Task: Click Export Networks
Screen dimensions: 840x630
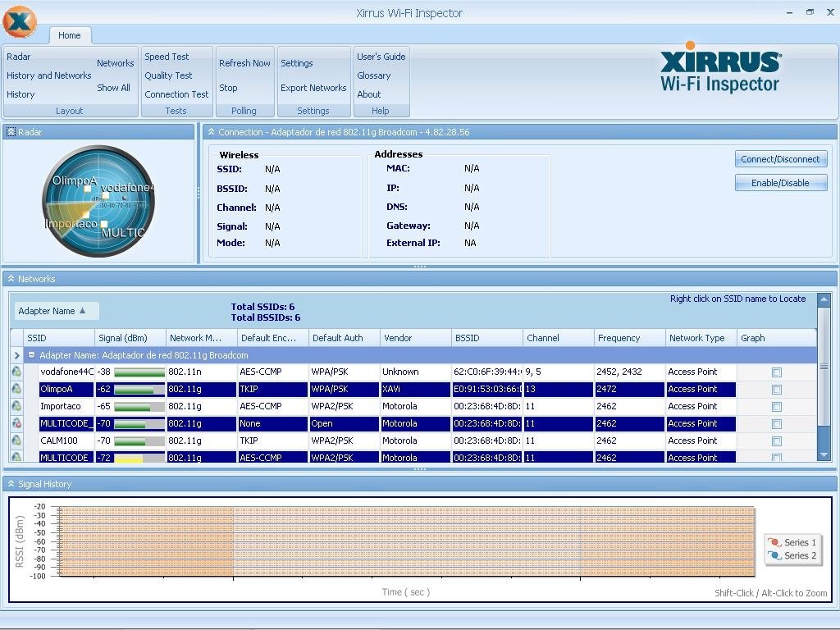Action: click(x=313, y=88)
